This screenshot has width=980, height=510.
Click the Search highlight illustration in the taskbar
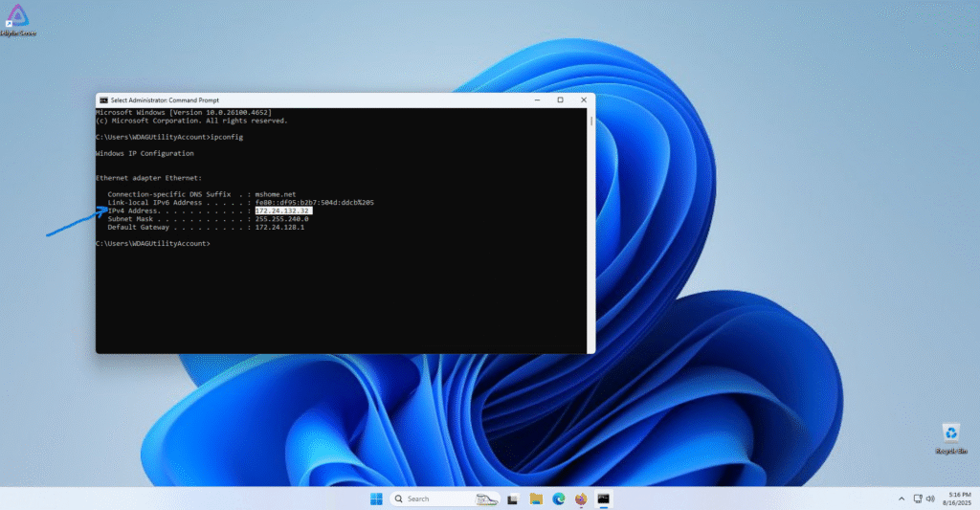point(486,499)
